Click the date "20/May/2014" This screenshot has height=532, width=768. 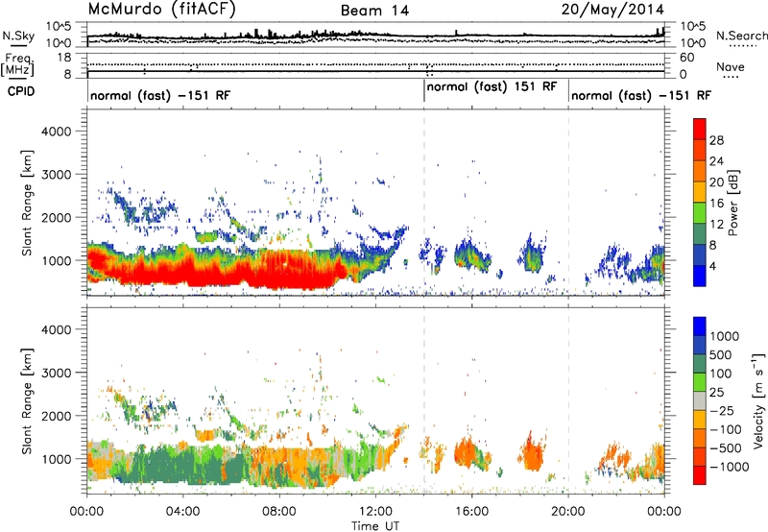(x=612, y=10)
